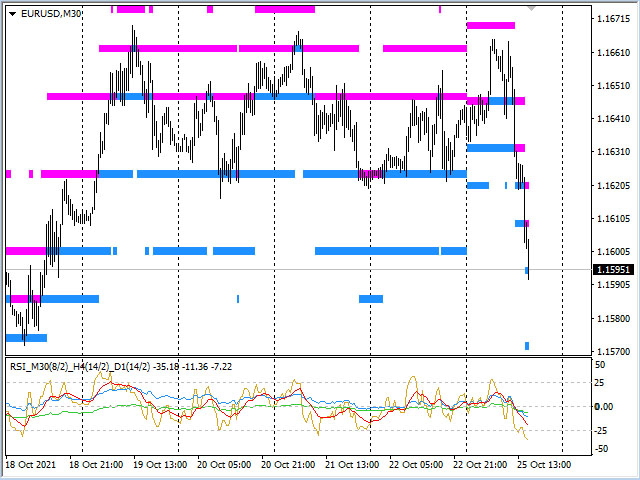Click time axis label 20 Oct 21:00
Viewport: 640px width, 480px height.
288,464
